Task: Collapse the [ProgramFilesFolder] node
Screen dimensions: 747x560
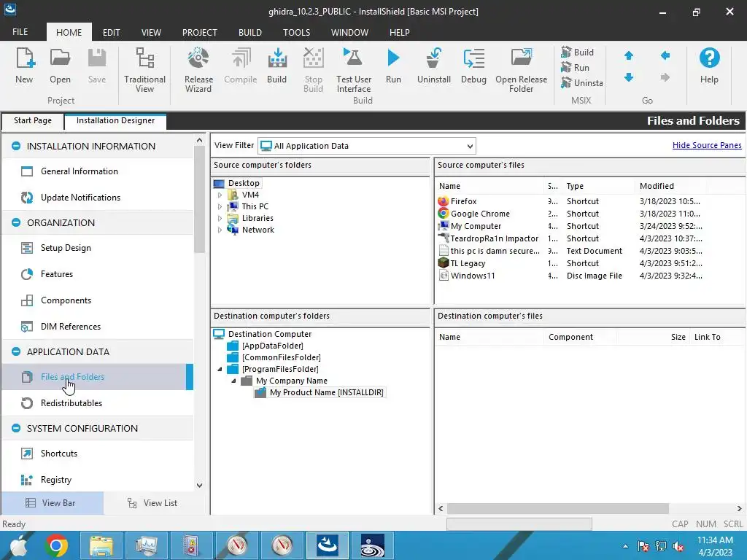Action: pyautogui.click(x=220, y=369)
